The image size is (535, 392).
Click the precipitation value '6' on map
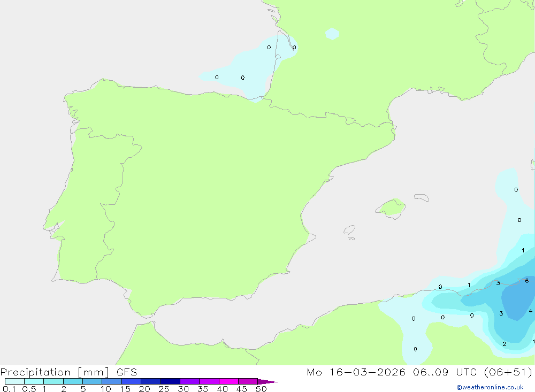tap(527, 281)
